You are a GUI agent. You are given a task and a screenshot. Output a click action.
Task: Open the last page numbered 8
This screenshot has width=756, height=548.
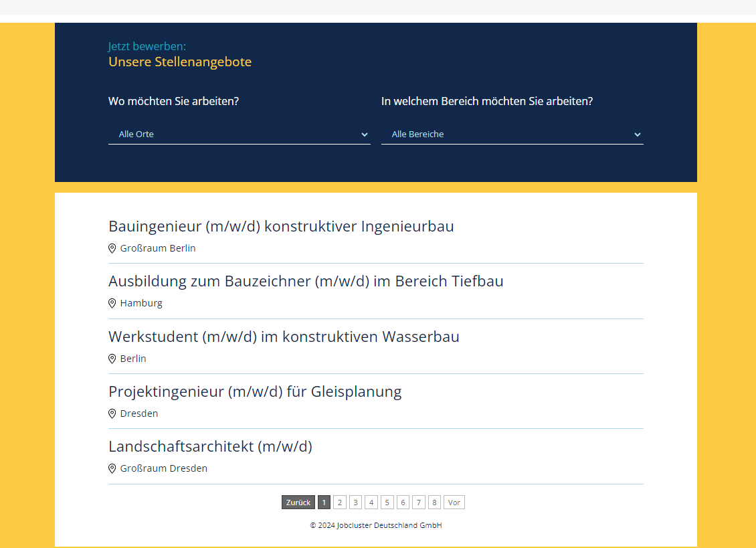(x=434, y=502)
